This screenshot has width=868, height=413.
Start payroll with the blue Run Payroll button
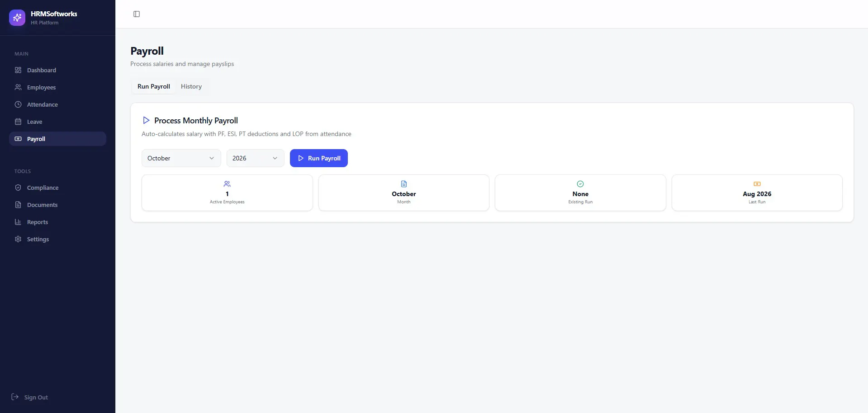[319, 158]
